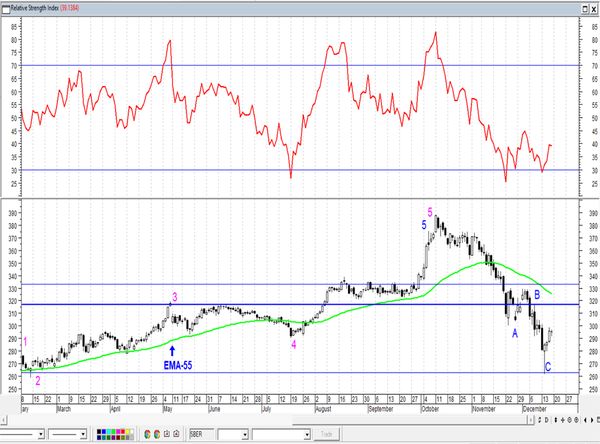Pick the yellow color swatch
The image size is (600, 444).
tap(127, 431)
